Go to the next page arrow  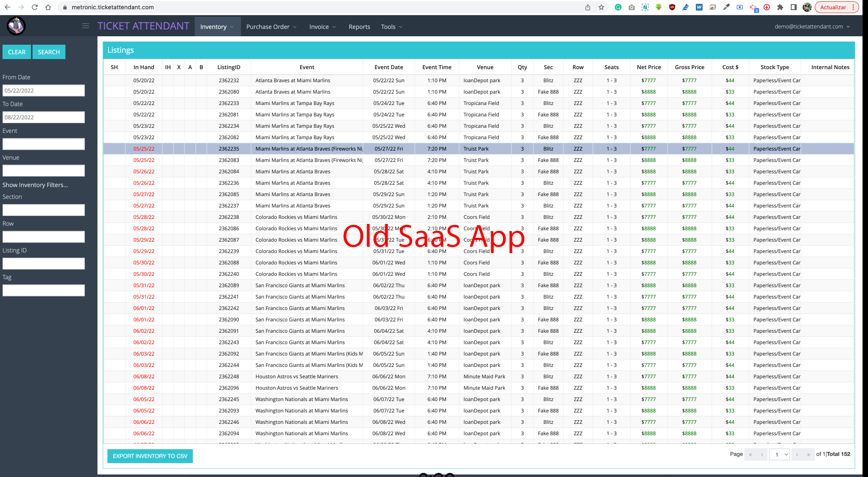coord(797,455)
